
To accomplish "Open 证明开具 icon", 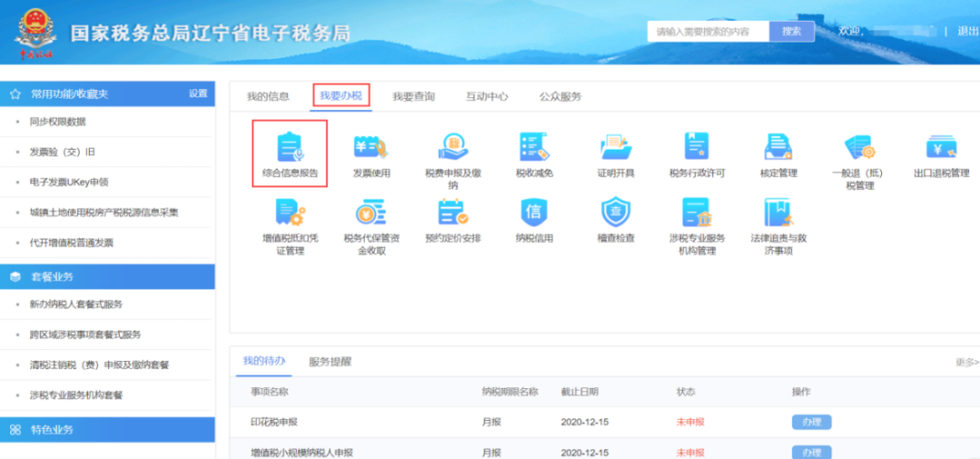I will (x=615, y=147).
